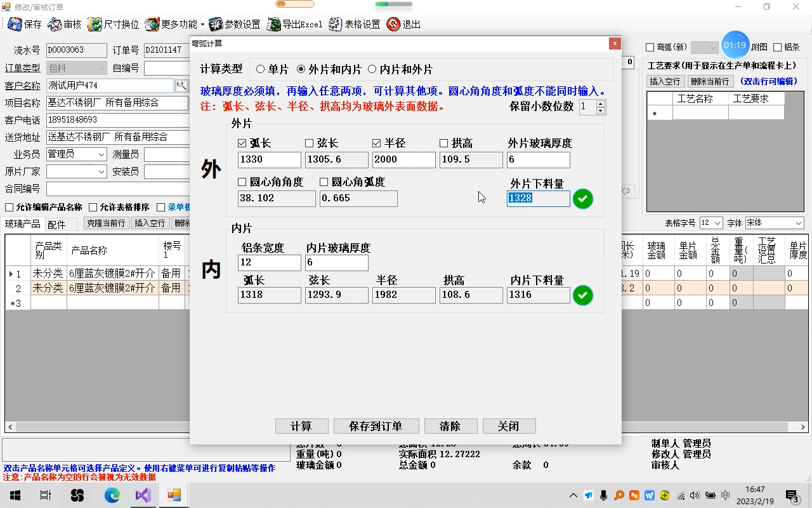812x508 pixels.
Task: Click the 计算 calculate button
Action: [301, 425]
